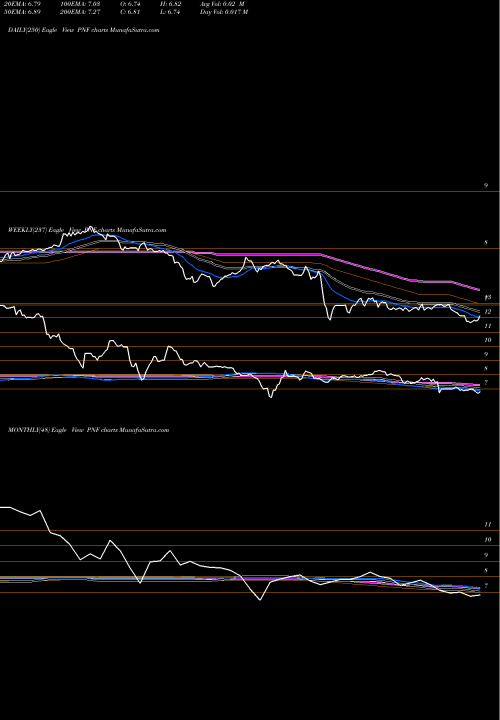Click the 11 price label on weekly axis

click(x=488, y=326)
